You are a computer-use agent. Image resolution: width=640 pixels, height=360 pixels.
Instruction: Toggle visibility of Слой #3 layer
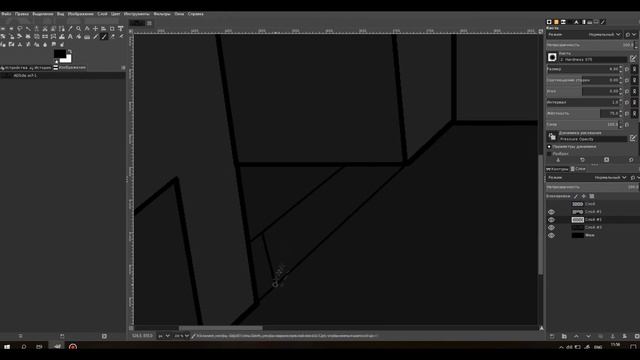pyautogui.click(x=551, y=228)
